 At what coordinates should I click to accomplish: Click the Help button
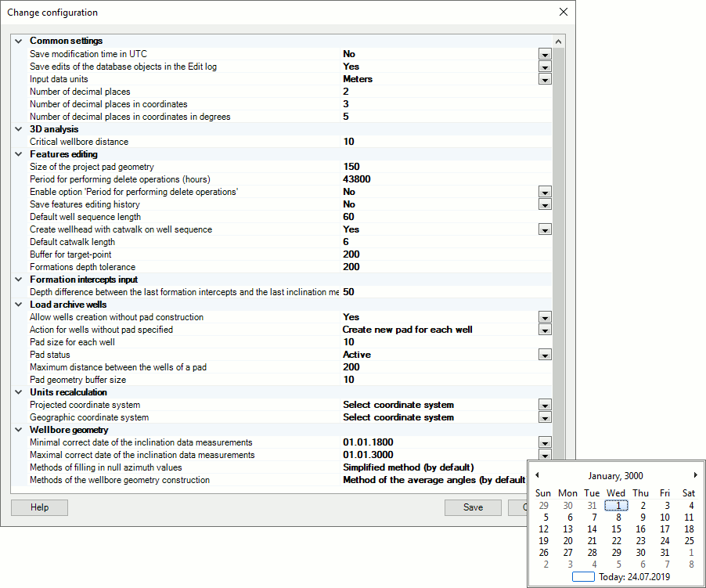(x=40, y=507)
